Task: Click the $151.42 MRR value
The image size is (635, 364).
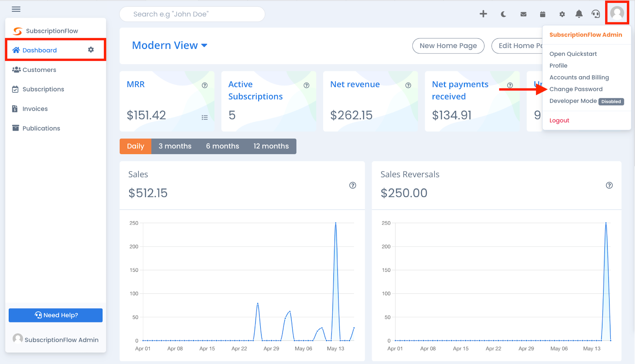Action: click(146, 115)
